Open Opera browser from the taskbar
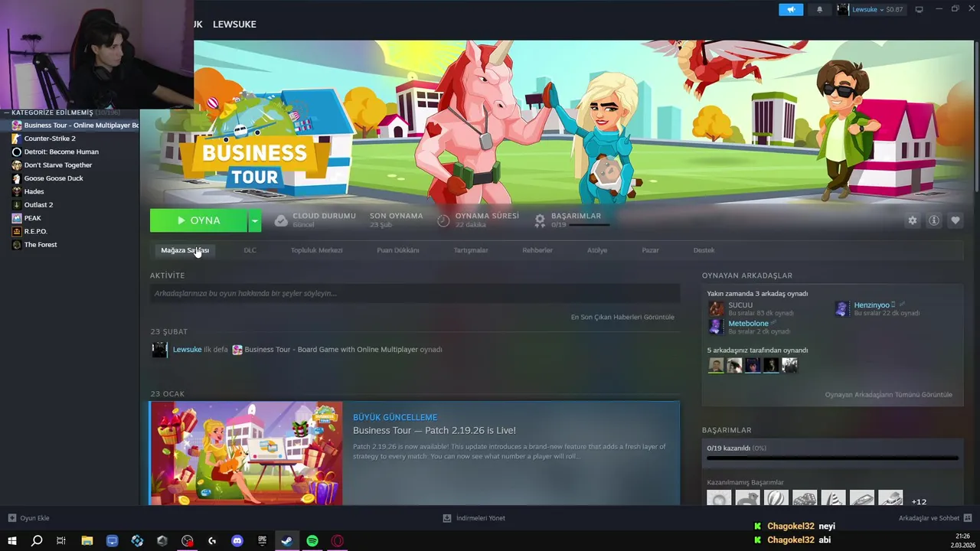Screen dimensions: 980x551 (337, 541)
